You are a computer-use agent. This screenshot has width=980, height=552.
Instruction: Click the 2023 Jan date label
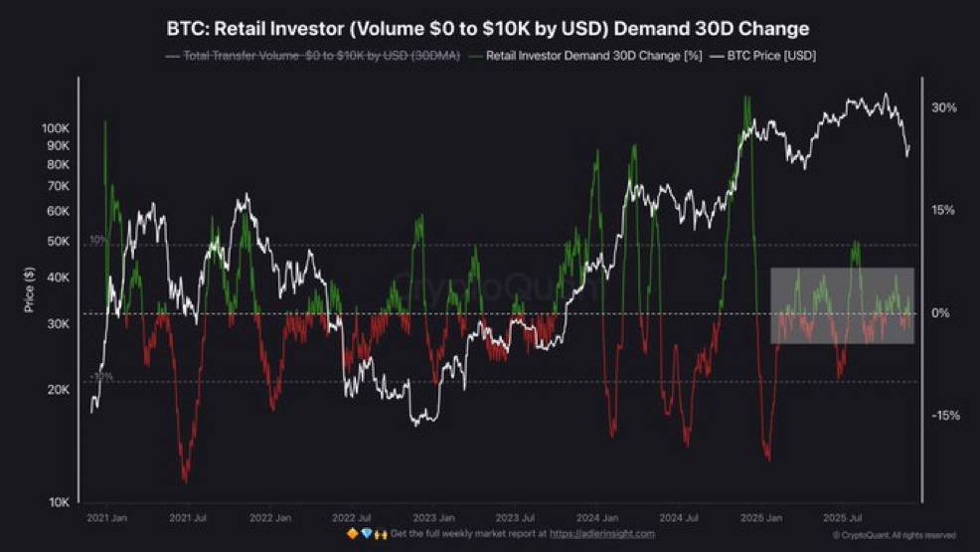point(433,517)
